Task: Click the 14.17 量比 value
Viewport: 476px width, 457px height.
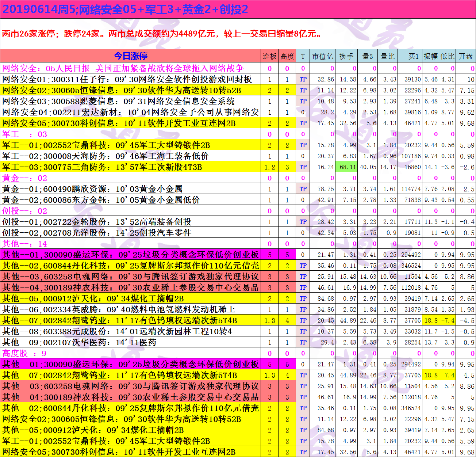Action: pyautogui.click(x=388, y=167)
